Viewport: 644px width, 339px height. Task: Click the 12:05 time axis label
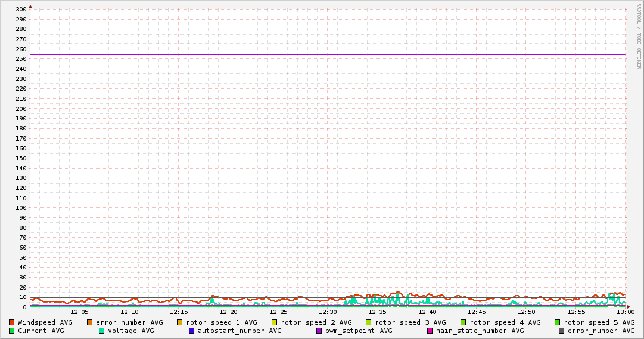coord(79,312)
